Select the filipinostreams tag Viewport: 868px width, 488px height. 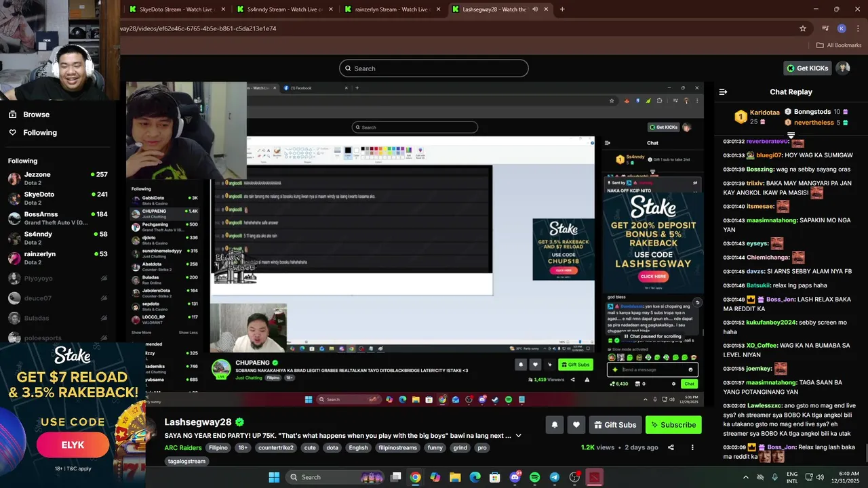point(398,447)
